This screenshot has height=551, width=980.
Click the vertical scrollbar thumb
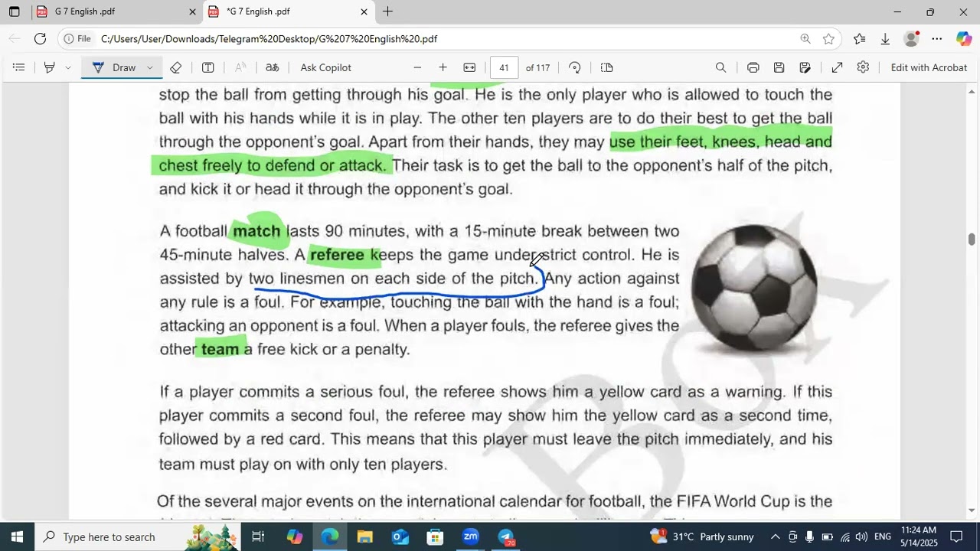pos(972,240)
